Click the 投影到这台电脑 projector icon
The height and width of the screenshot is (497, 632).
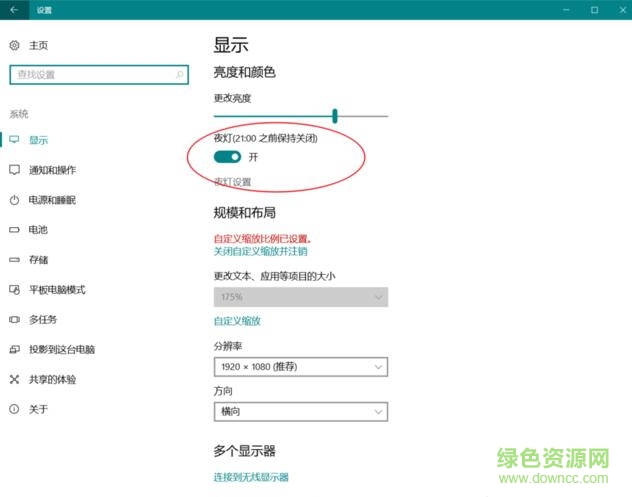coord(15,349)
